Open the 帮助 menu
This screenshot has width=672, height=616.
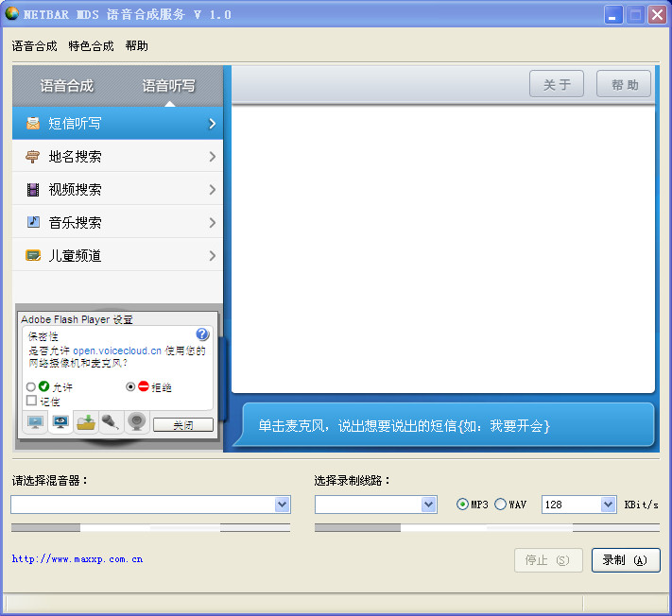coord(137,46)
